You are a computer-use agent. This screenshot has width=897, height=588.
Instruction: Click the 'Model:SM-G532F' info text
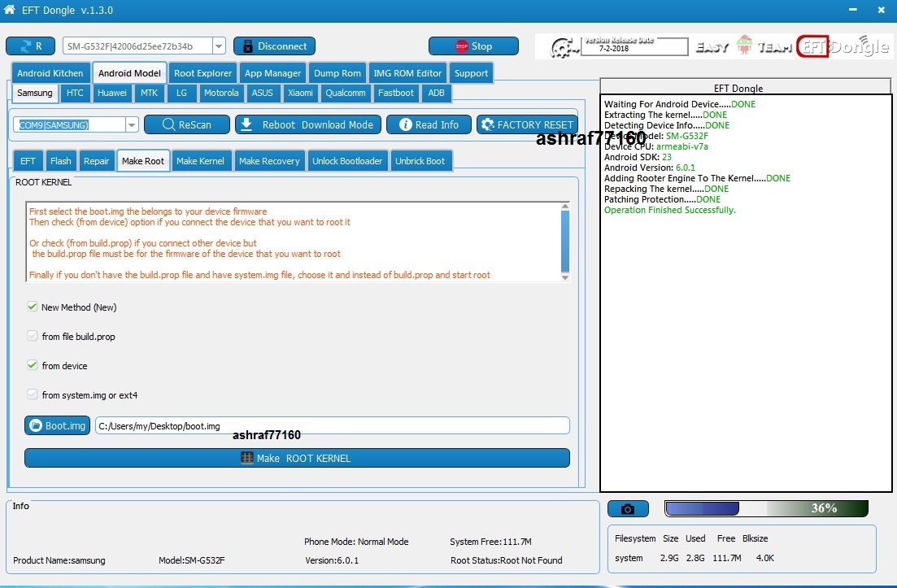192,560
